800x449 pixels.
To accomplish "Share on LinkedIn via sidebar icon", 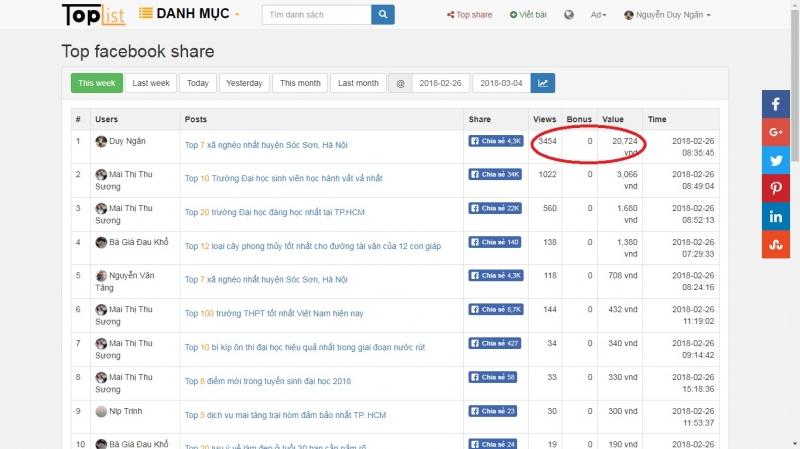I will click(776, 216).
